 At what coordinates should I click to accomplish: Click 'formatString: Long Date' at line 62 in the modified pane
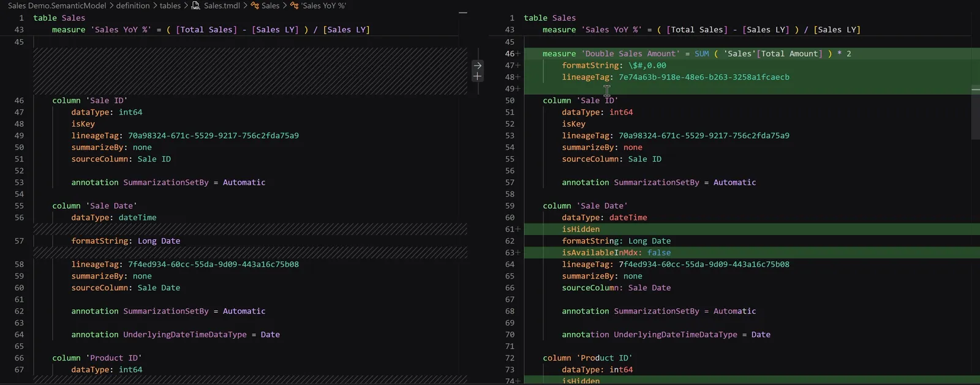616,241
